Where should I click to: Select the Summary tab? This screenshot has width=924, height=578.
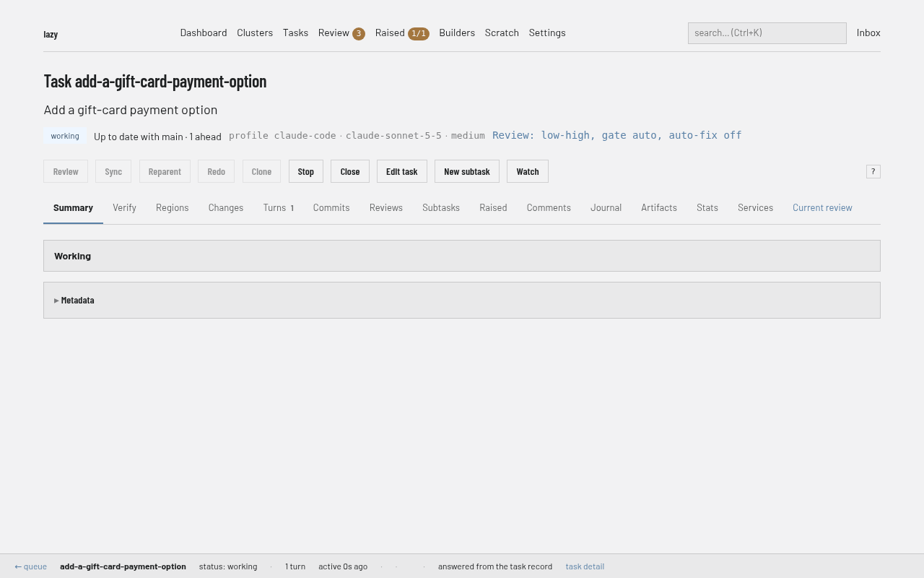coord(73,208)
